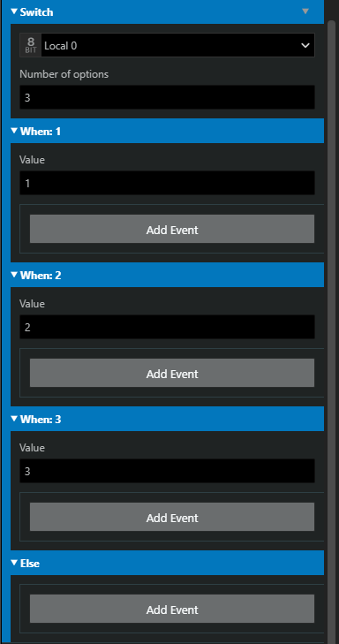339x644 pixels.
Task: Collapse the When: 3 section
Action: click(14, 419)
